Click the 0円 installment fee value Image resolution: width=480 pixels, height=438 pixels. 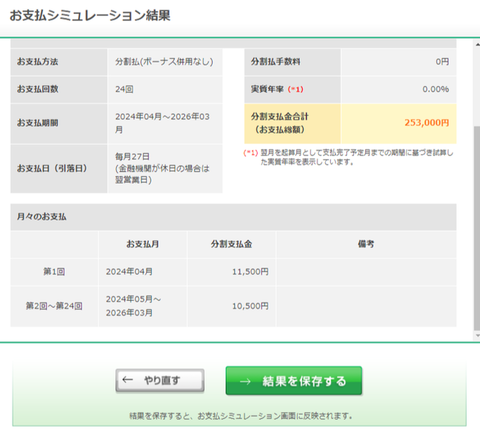(442, 62)
